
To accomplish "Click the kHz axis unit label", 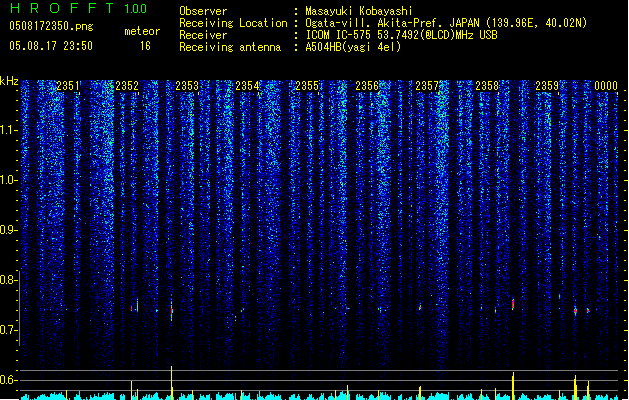I will pos(9,81).
